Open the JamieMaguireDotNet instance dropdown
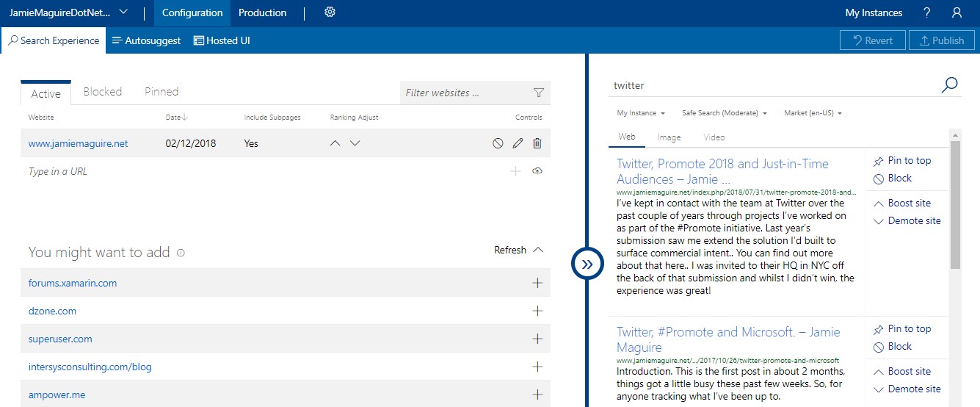Viewport: 980px width, 407px height. point(68,12)
